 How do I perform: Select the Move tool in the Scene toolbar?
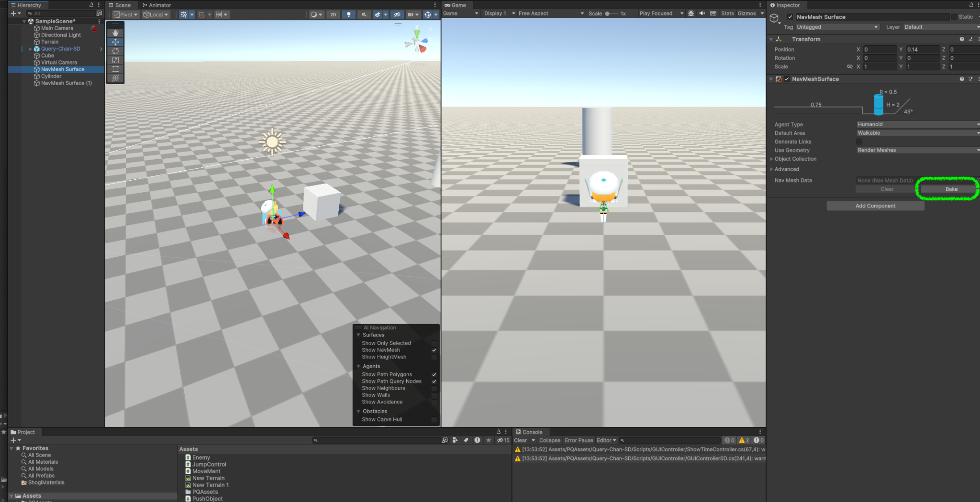click(115, 42)
